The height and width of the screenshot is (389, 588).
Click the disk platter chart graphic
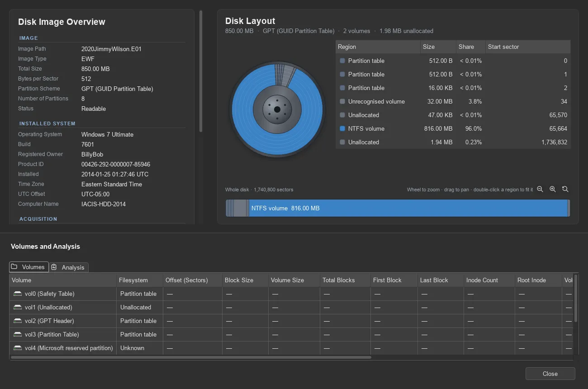[277, 109]
